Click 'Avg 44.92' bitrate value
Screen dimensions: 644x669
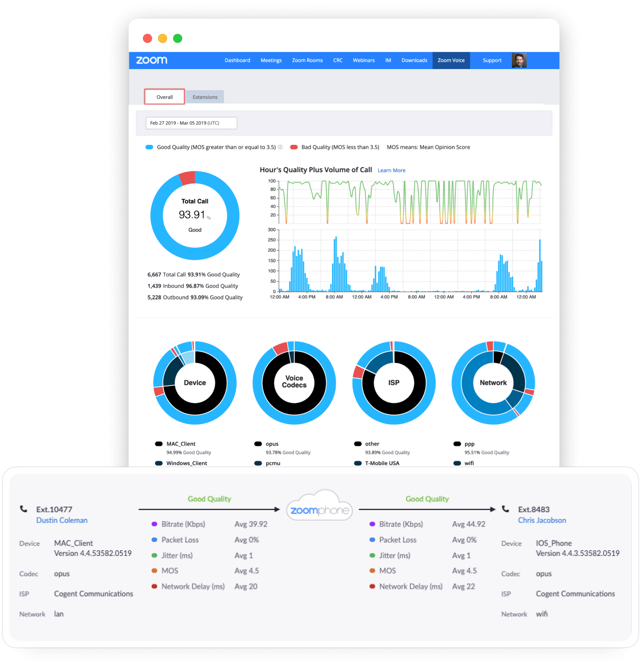(468, 524)
